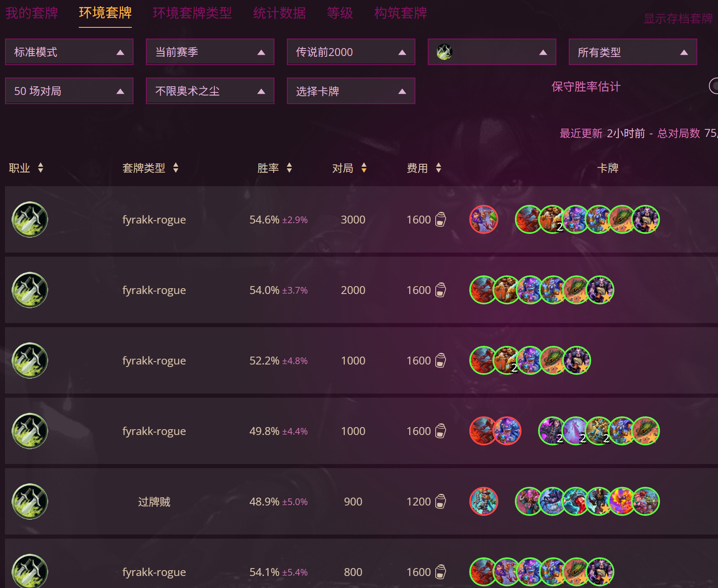The height and width of the screenshot is (588, 718).
Task: Sort by 胜率 using its sort arrows
Action: pyautogui.click(x=289, y=168)
